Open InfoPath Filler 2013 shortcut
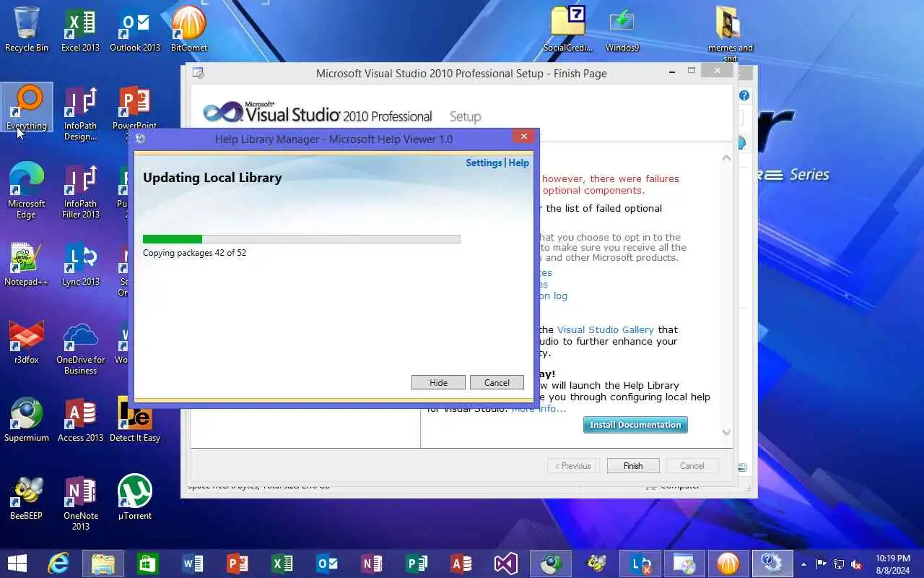This screenshot has height=578, width=924. (x=80, y=191)
